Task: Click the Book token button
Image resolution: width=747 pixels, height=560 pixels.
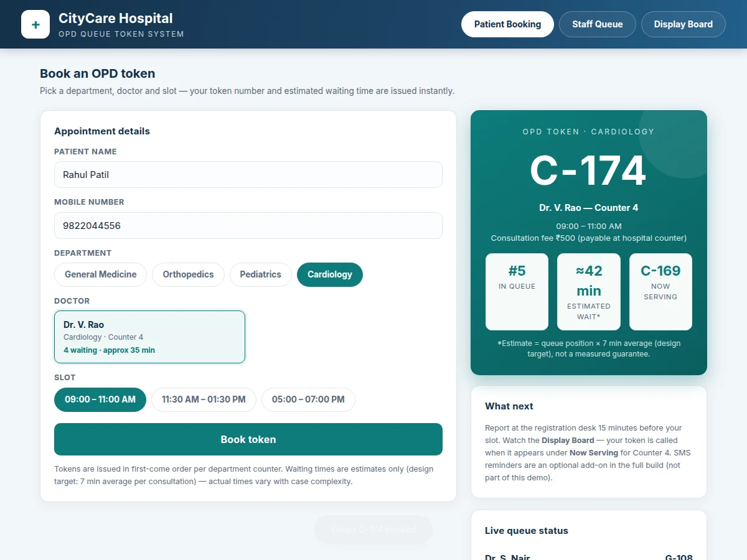Action: click(x=248, y=439)
